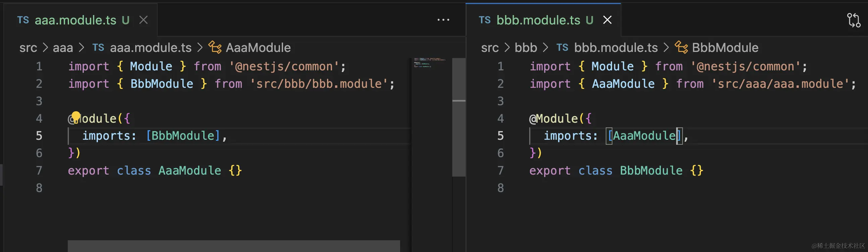This screenshot has height=252, width=868.
Task: Click the minimap preview in left editor
Action: 430,63
